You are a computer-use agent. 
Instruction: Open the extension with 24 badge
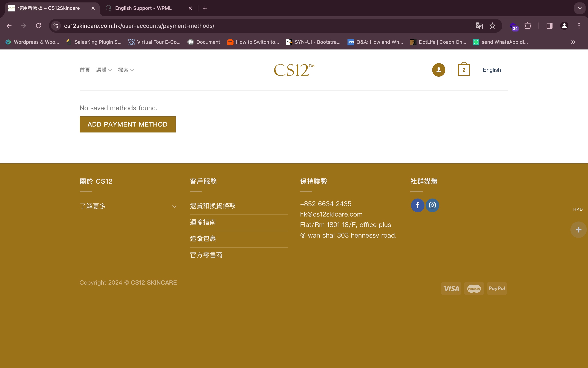click(x=514, y=26)
